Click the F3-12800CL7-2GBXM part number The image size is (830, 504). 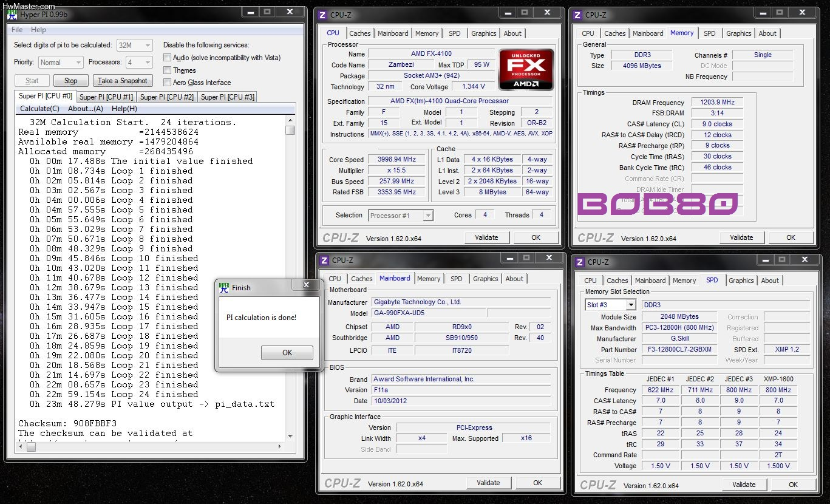(680, 350)
